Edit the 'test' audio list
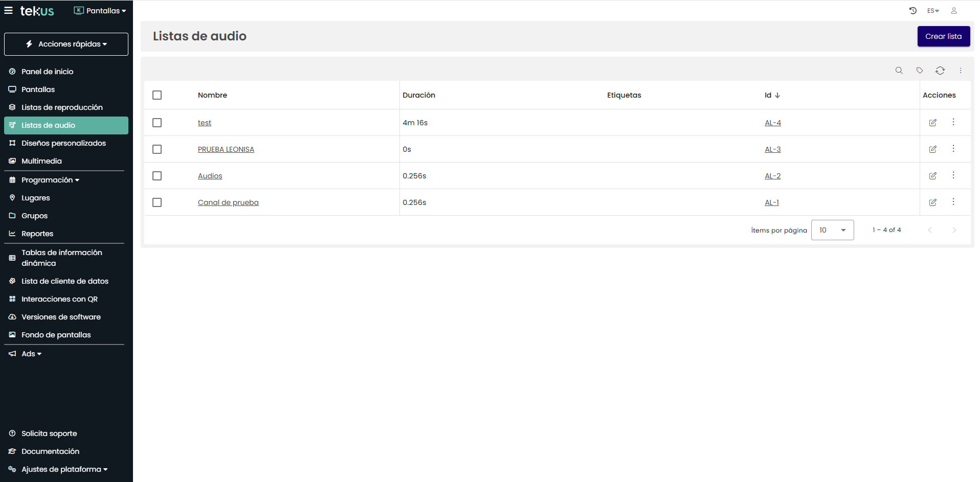980x482 pixels. (x=932, y=123)
